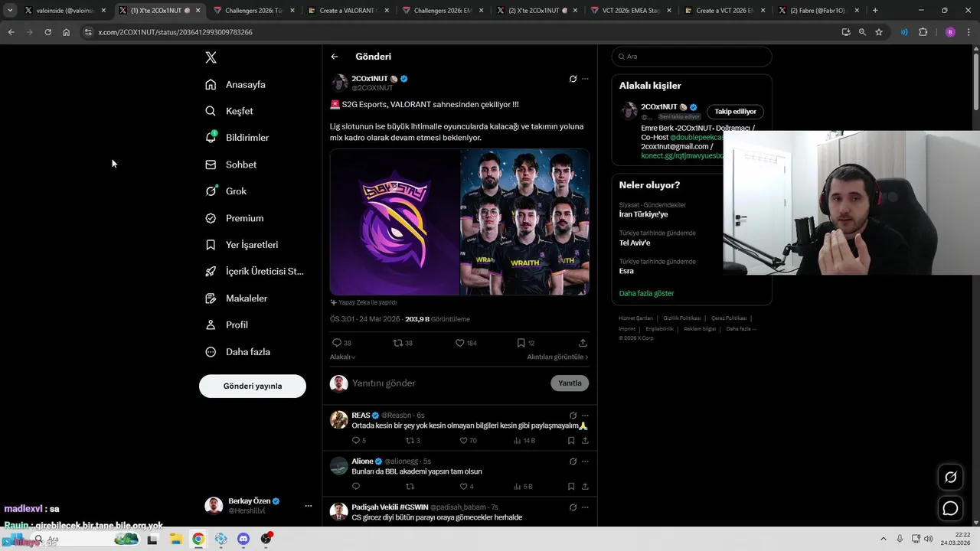Go back with post header arrow
The image size is (980, 551).
[x=335, y=57]
